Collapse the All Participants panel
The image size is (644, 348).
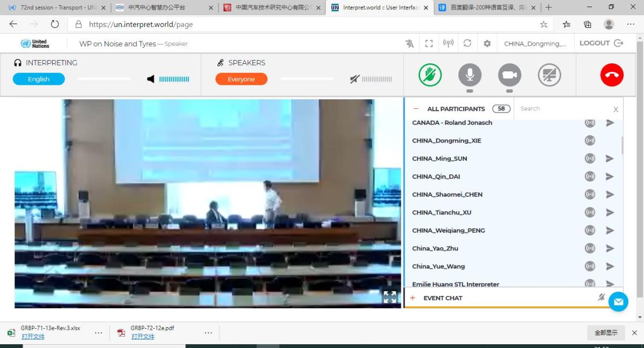point(416,109)
